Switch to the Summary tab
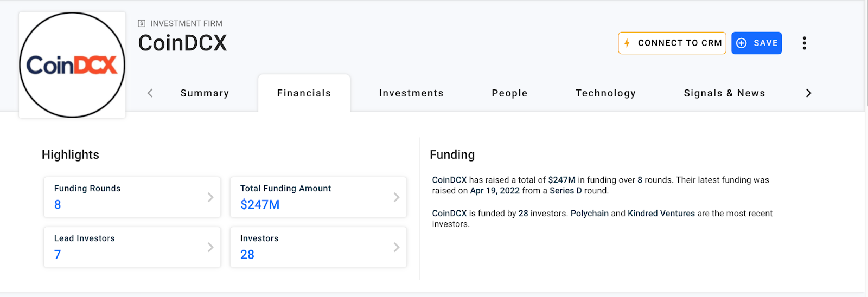The width and height of the screenshot is (868, 297). tap(205, 93)
